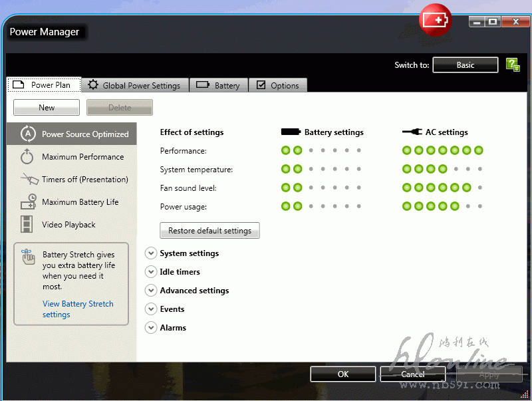
Task: Expand the System settings section
Action: 151,253
